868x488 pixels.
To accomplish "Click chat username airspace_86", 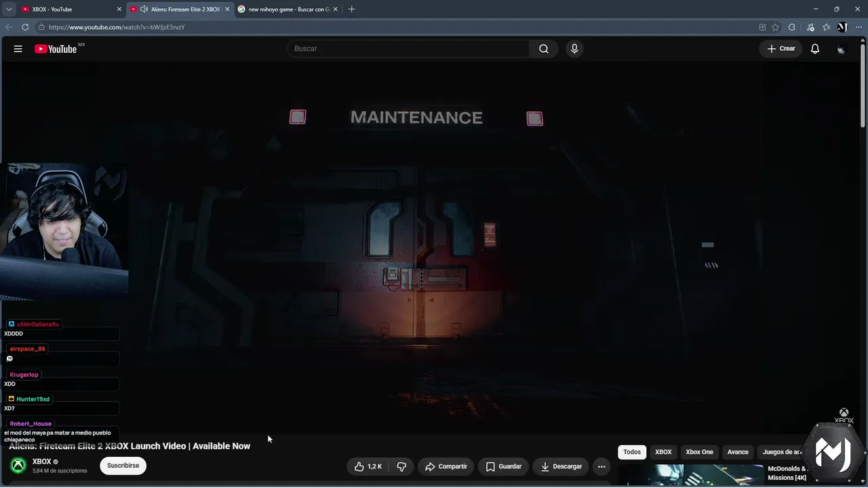I will (x=27, y=349).
